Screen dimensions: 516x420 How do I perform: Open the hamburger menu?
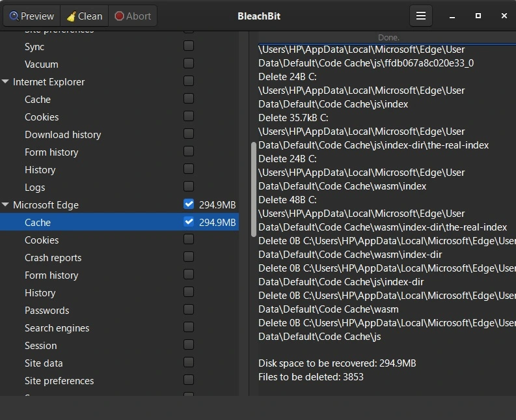420,16
